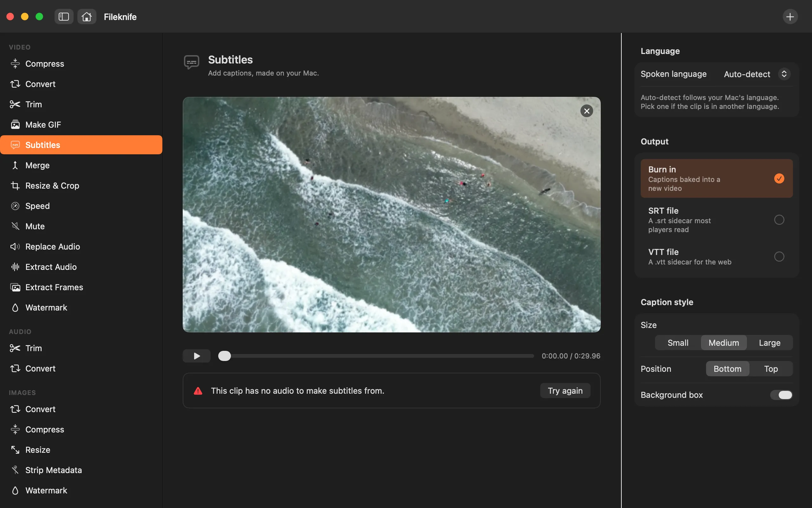Set caption position to Bottom
The image size is (812, 508).
(x=727, y=369)
